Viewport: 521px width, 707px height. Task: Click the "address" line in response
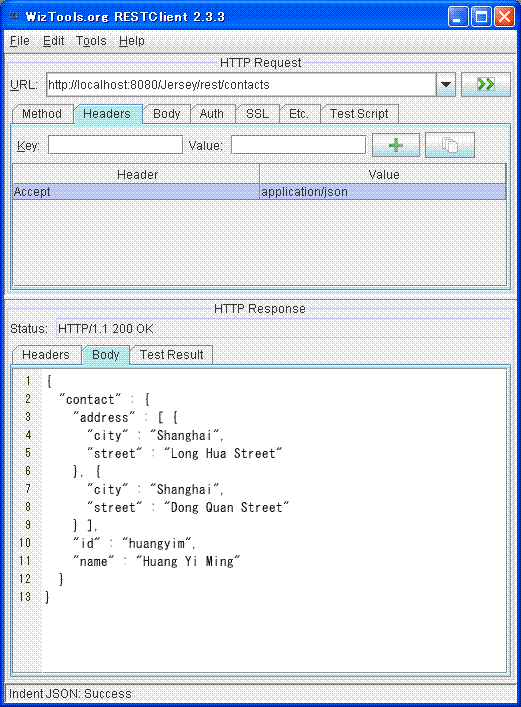[125, 418]
